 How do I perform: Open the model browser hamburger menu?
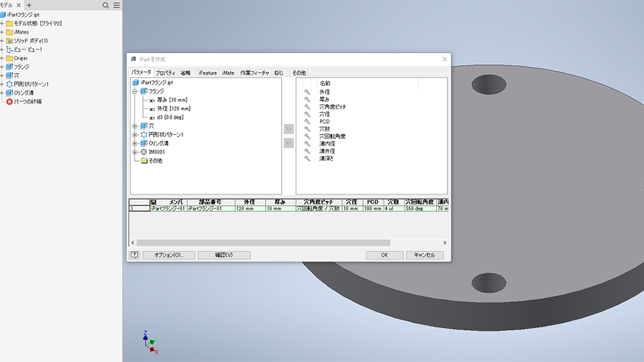point(116,5)
